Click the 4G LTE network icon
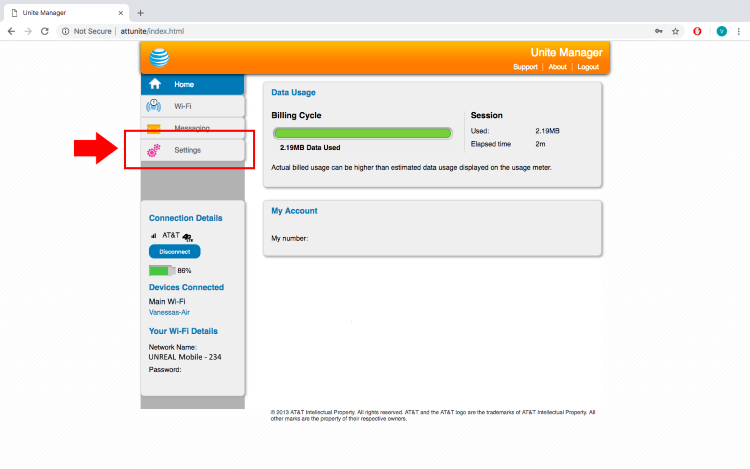Image resolution: width=750 pixels, height=469 pixels. (x=188, y=237)
